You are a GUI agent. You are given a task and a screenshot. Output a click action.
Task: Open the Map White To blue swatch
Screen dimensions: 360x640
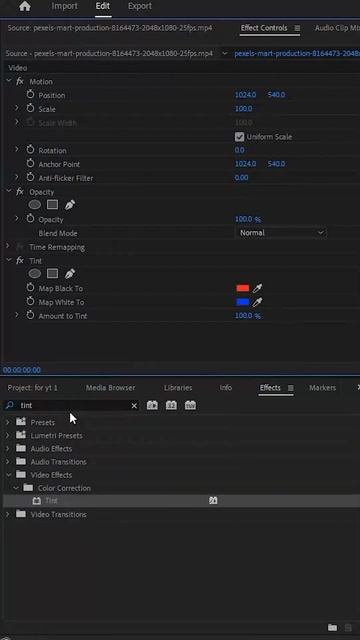242,302
